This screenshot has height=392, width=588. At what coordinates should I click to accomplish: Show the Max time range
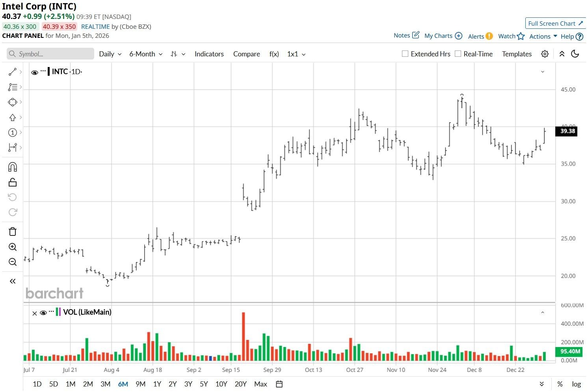click(x=261, y=384)
